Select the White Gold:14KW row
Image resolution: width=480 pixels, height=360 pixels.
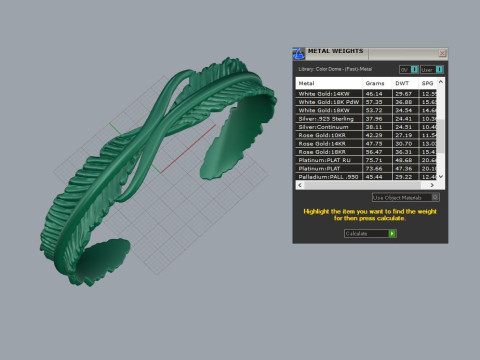click(x=366, y=94)
